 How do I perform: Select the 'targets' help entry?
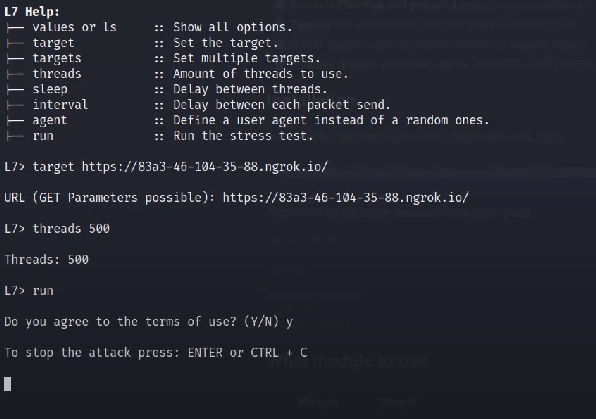click(x=57, y=58)
